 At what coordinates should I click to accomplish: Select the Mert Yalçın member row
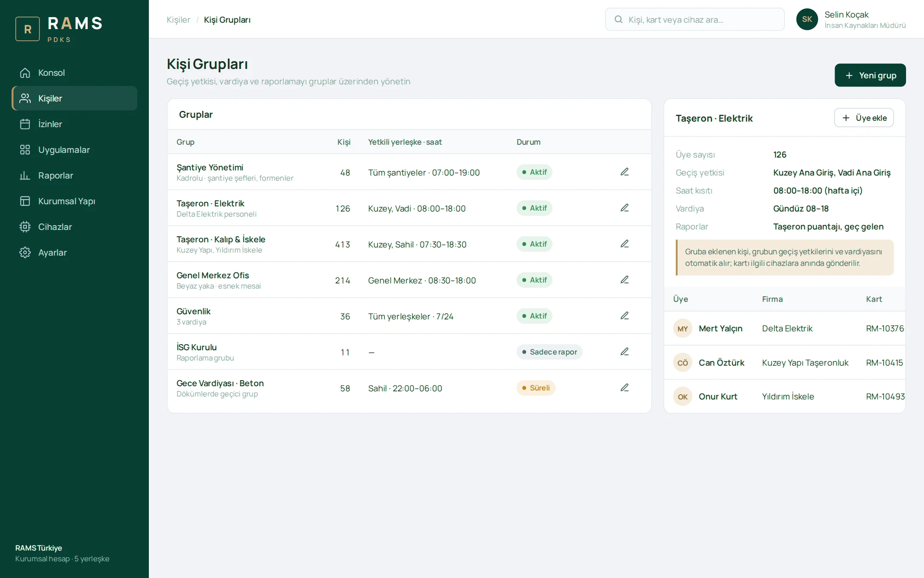(x=785, y=328)
